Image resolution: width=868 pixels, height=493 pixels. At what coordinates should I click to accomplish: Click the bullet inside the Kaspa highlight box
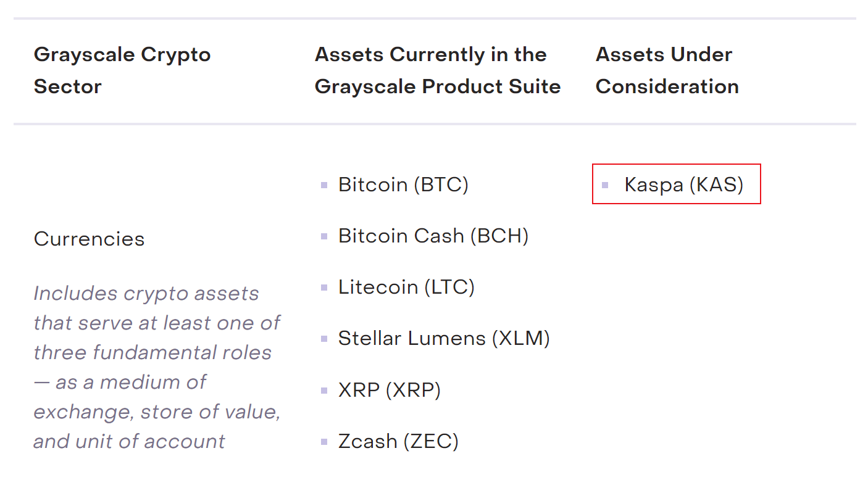(605, 184)
